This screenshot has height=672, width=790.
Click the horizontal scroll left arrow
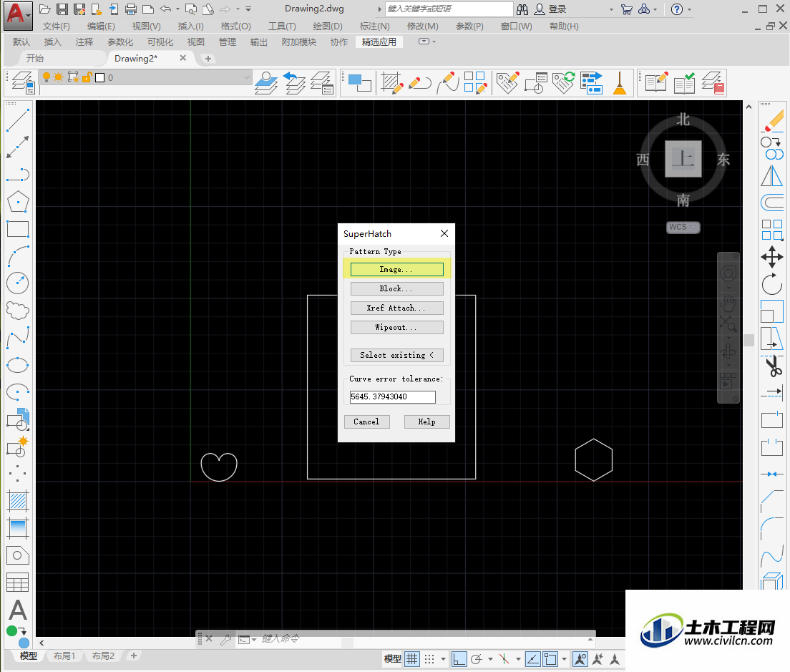tap(42, 643)
